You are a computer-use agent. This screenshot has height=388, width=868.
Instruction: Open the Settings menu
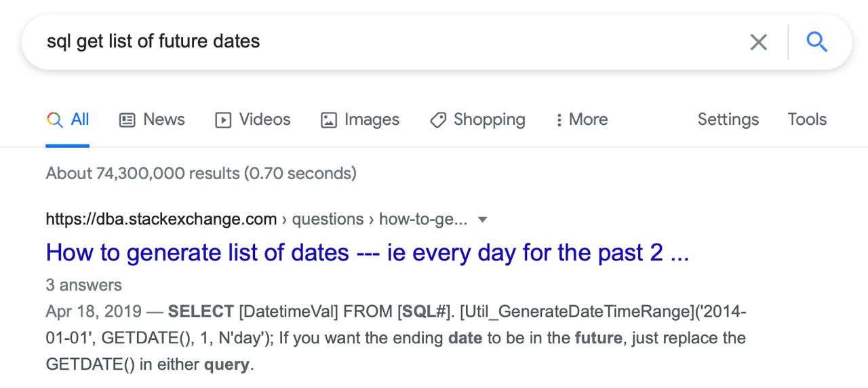click(x=728, y=119)
